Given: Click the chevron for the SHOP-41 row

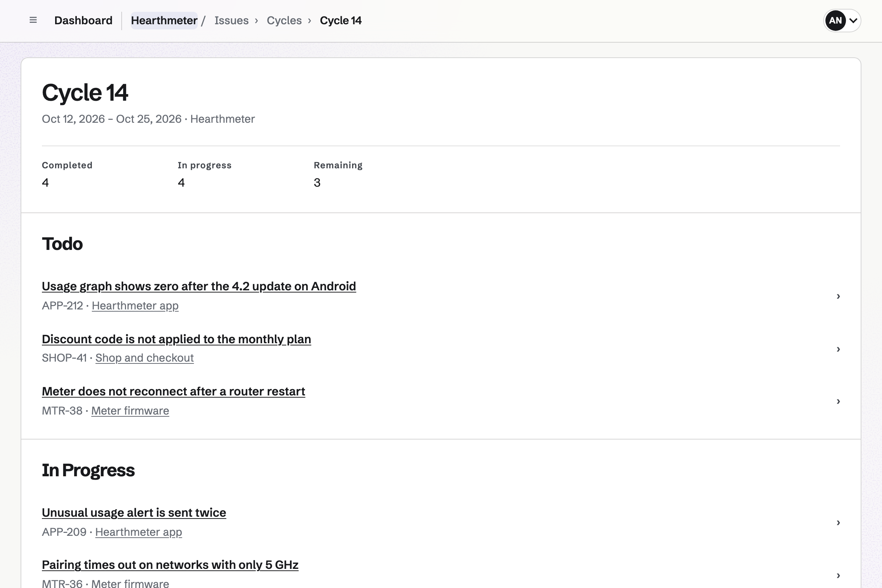Looking at the screenshot, I should [838, 349].
